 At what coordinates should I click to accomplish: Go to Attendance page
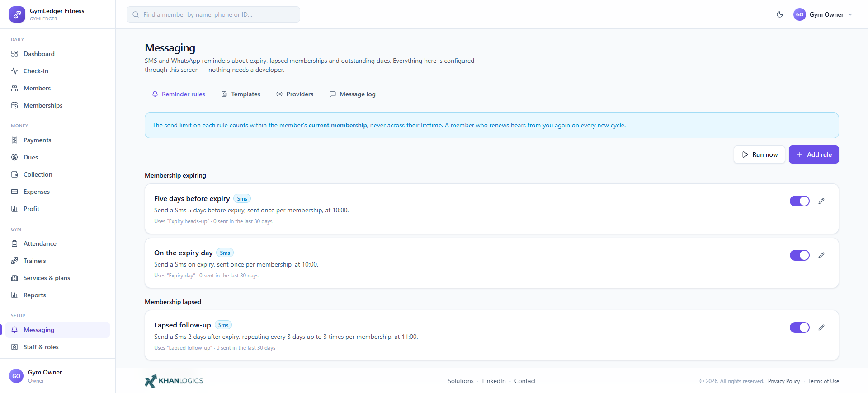(58, 243)
